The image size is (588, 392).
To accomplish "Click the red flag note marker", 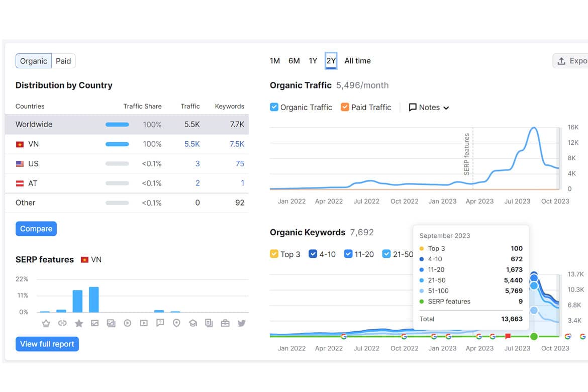I will [x=508, y=336].
